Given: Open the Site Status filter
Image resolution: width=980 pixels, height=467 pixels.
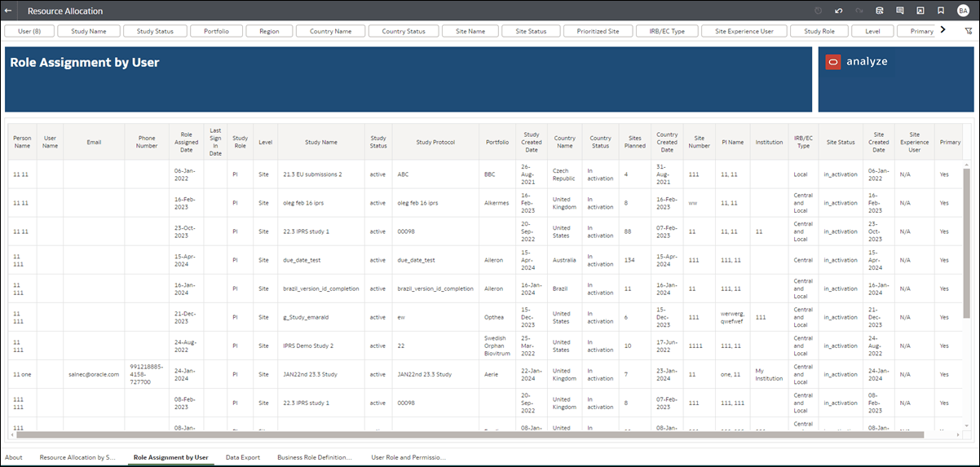Looking at the screenshot, I should [531, 31].
